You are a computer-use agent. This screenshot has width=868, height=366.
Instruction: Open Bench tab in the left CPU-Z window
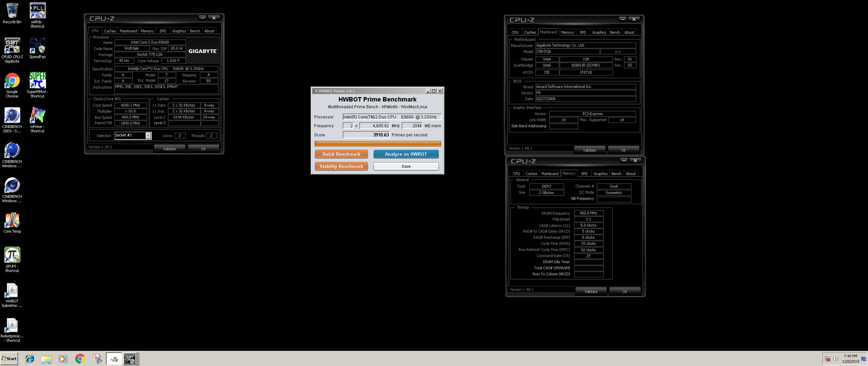click(x=195, y=31)
